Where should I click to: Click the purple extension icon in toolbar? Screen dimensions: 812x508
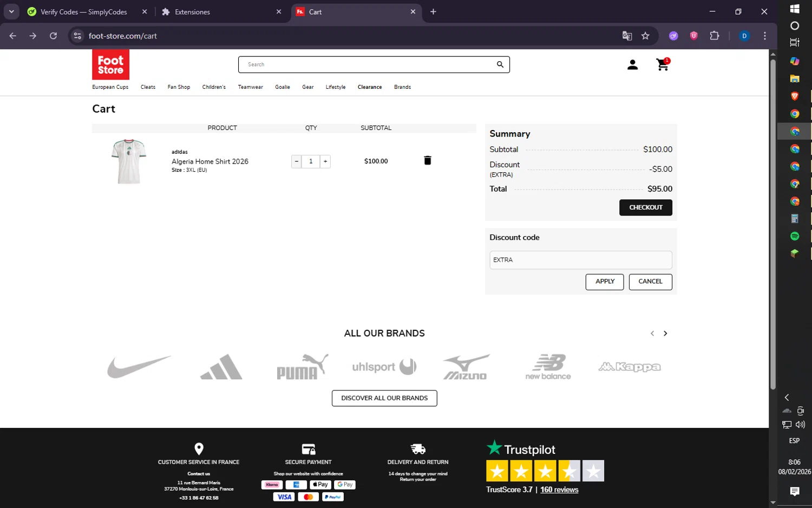pos(673,36)
